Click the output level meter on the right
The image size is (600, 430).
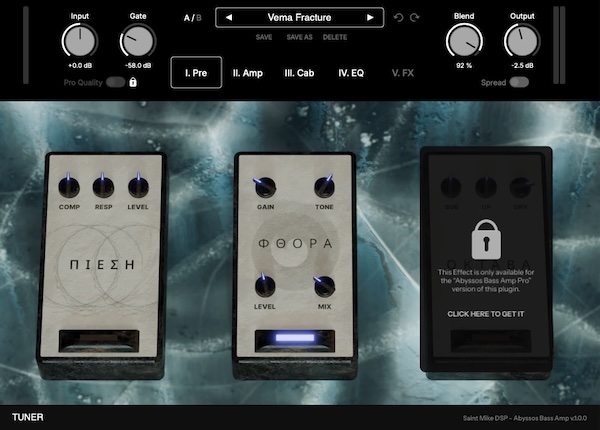coord(559,45)
